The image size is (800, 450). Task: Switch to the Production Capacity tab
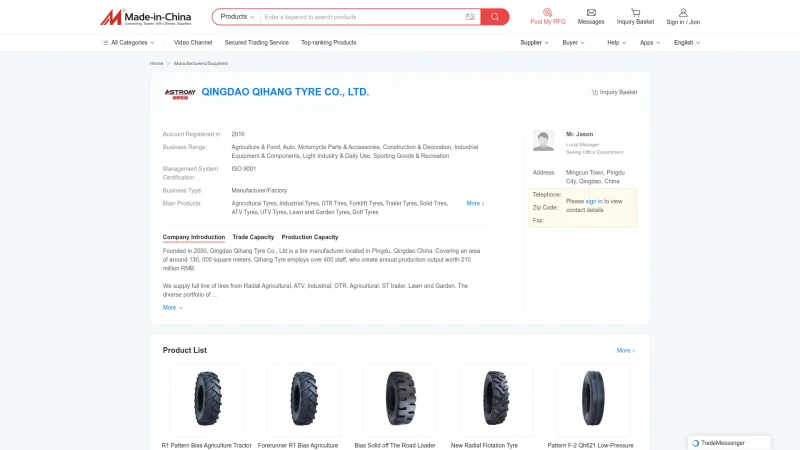point(310,237)
